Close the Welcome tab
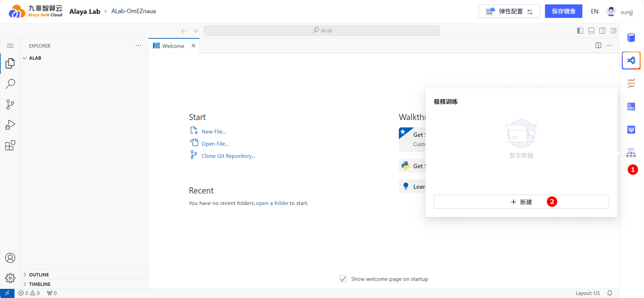This screenshot has height=298, width=644. click(194, 46)
